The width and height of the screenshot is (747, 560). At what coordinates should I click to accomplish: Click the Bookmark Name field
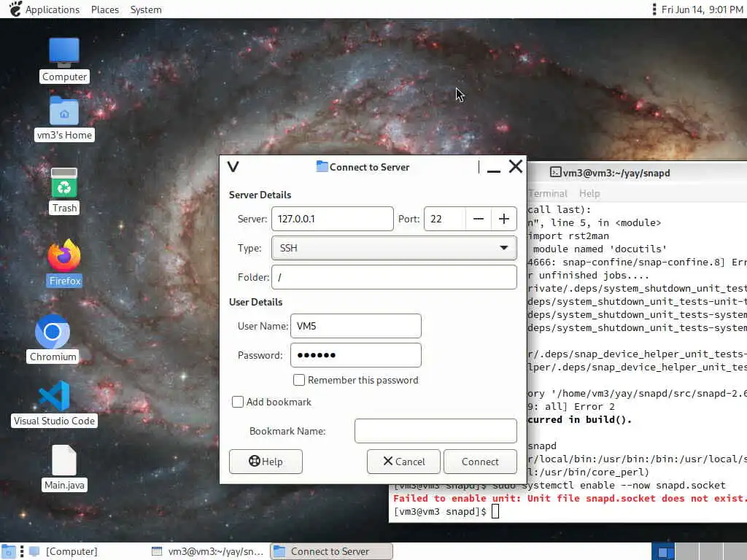pyautogui.click(x=436, y=431)
